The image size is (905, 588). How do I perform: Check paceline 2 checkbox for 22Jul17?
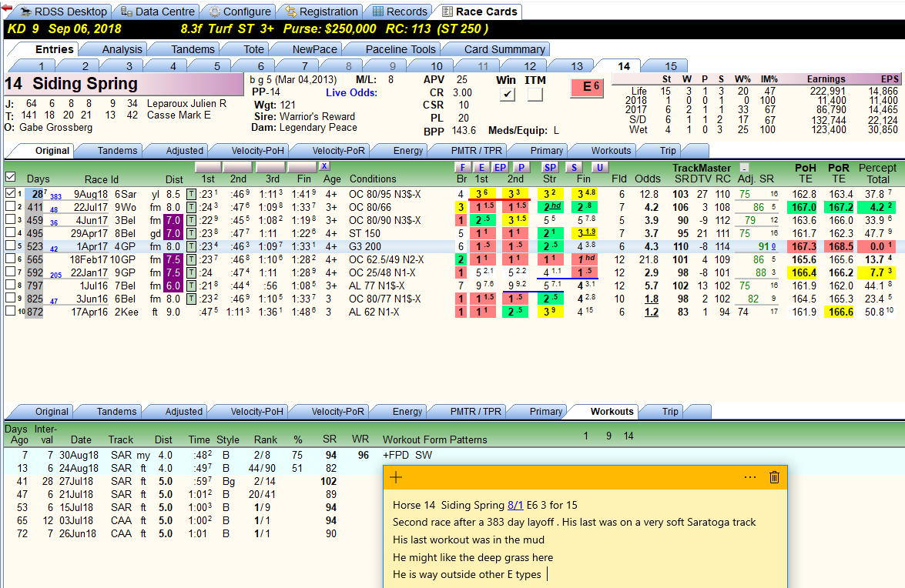pyautogui.click(x=10, y=206)
